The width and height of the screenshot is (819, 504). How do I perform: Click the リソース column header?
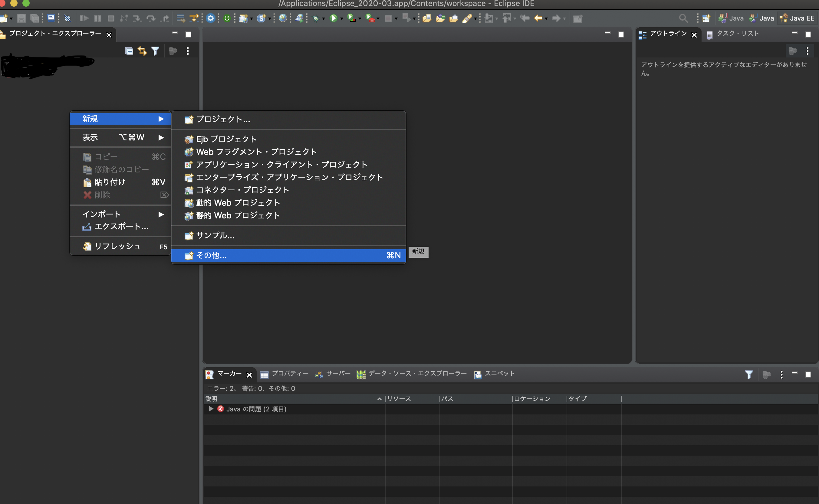pos(412,399)
